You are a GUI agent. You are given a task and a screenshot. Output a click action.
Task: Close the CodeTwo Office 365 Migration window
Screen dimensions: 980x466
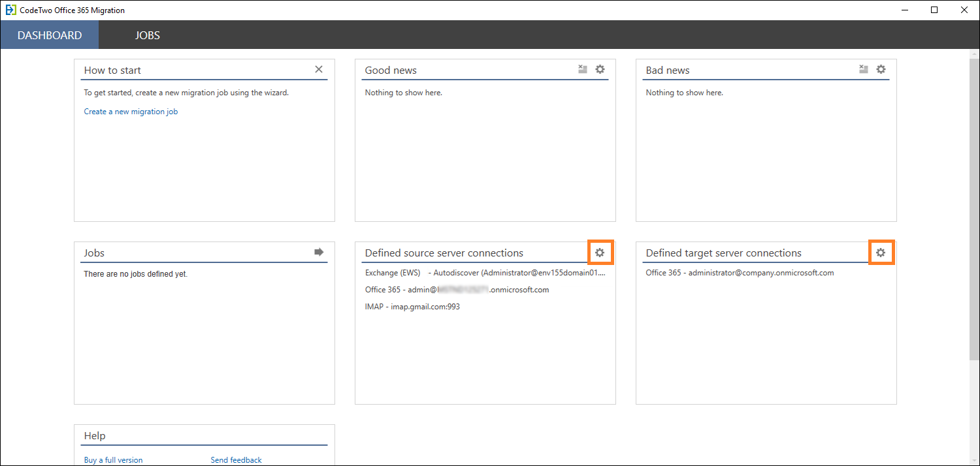tap(964, 10)
